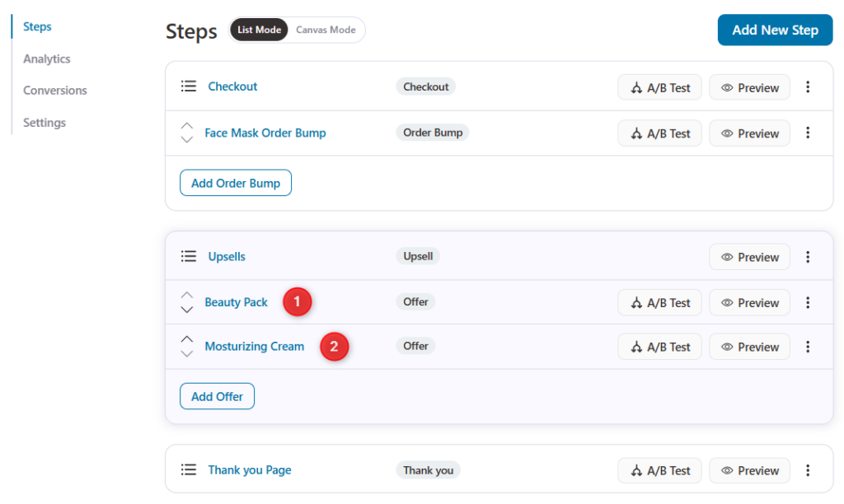Click the Steps page heading
The image size is (844, 504).
pos(191,31)
